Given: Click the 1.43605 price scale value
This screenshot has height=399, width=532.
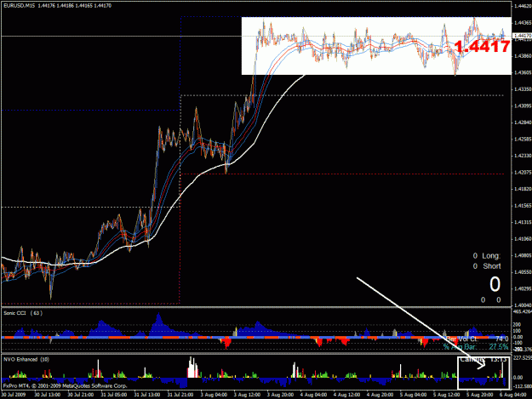Looking at the screenshot, I should [x=523, y=72].
